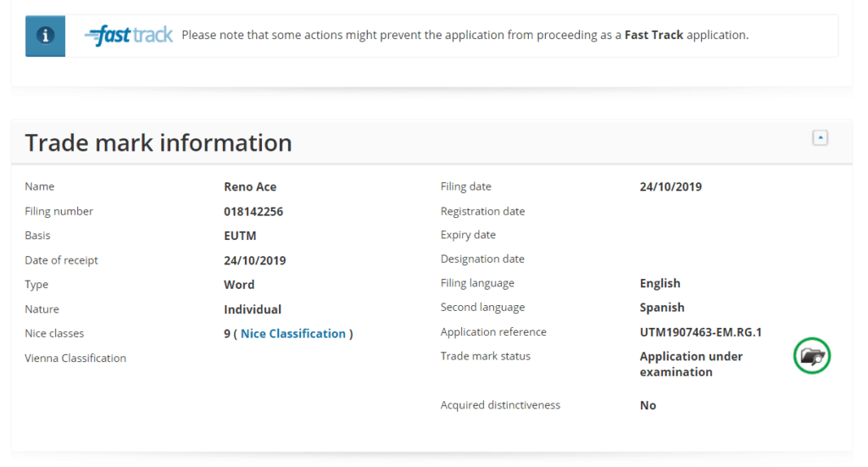
Task: Click the Application reference label
Action: pos(493,332)
